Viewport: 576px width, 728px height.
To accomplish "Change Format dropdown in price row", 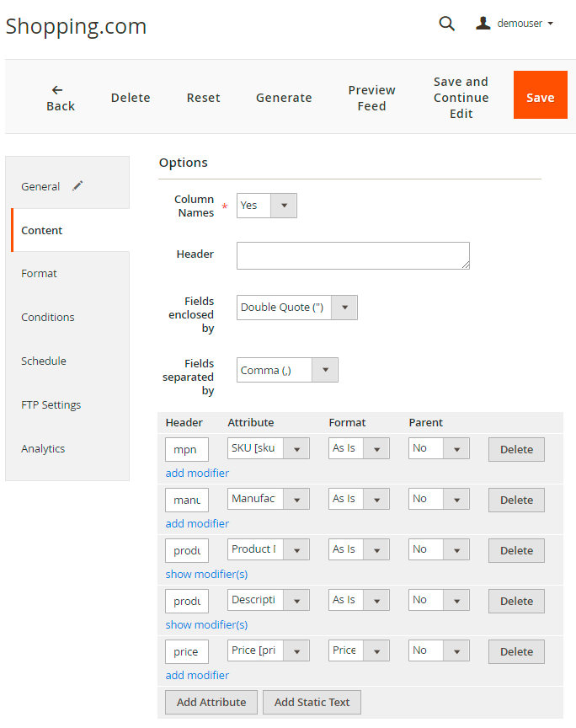I will coord(359,650).
